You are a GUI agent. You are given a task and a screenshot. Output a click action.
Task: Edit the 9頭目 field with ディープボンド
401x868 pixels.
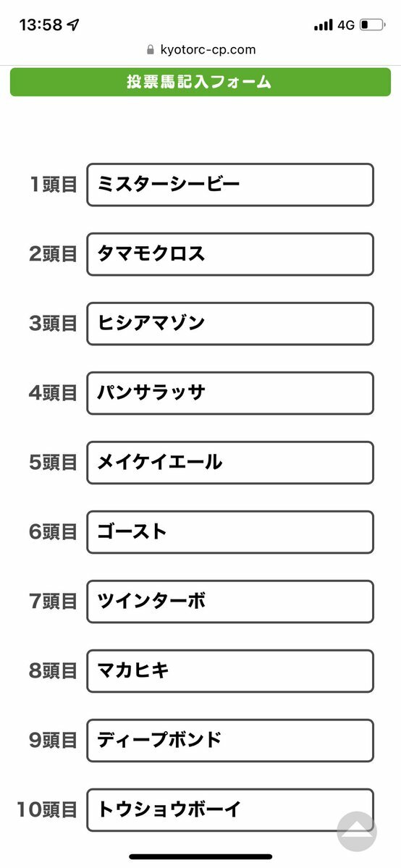coord(230,741)
